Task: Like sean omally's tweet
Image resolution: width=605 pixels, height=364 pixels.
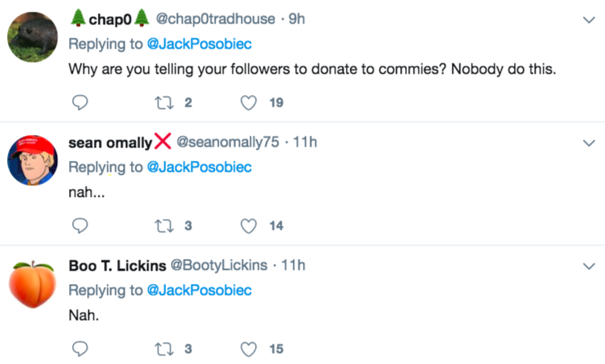Action: coord(249,226)
